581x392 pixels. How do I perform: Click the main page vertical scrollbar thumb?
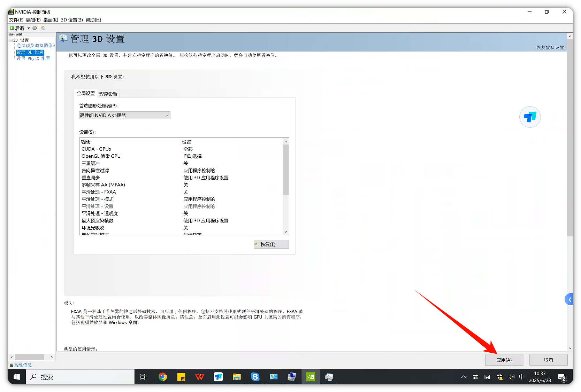pyautogui.click(x=570, y=138)
